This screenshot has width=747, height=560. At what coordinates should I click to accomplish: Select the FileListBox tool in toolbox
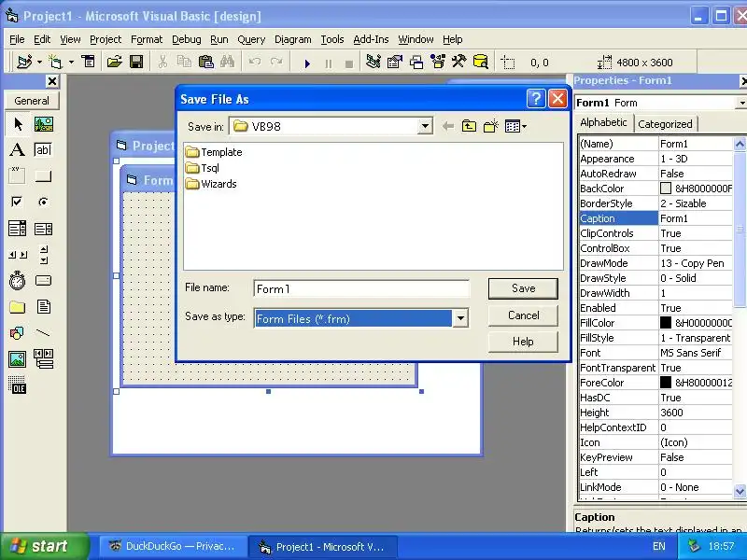click(x=43, y=307)
